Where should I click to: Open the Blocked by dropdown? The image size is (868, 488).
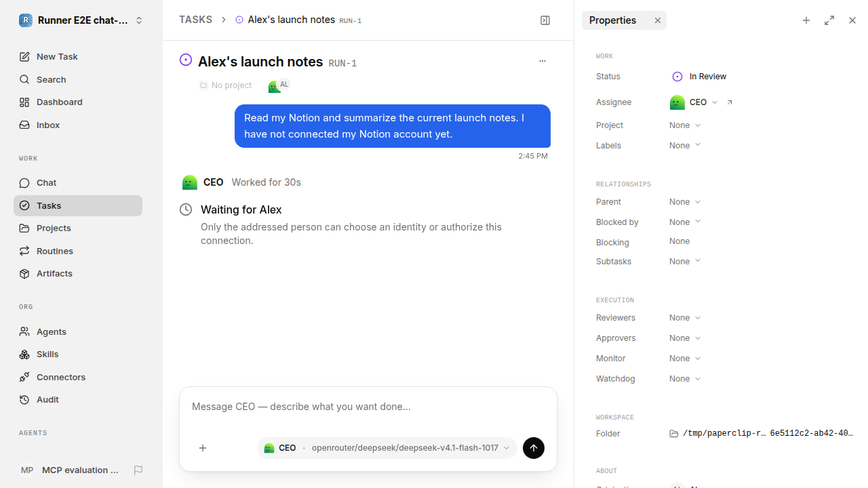[685, 222]
